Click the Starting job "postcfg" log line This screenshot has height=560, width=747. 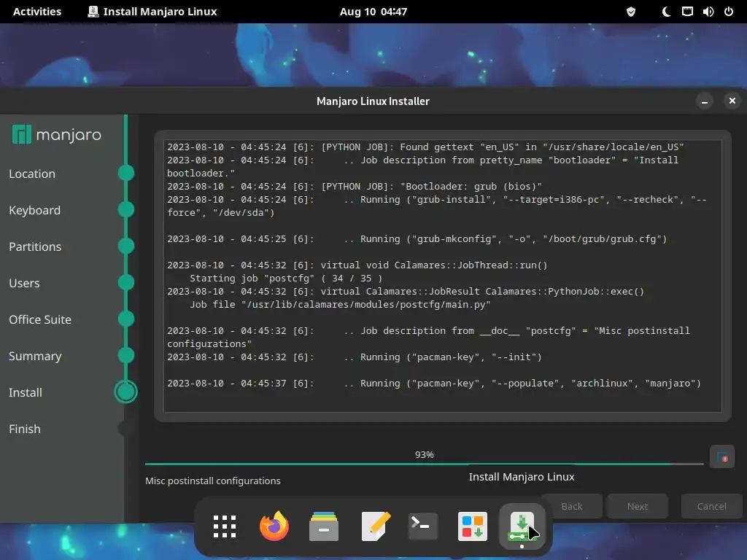[286, 279]
